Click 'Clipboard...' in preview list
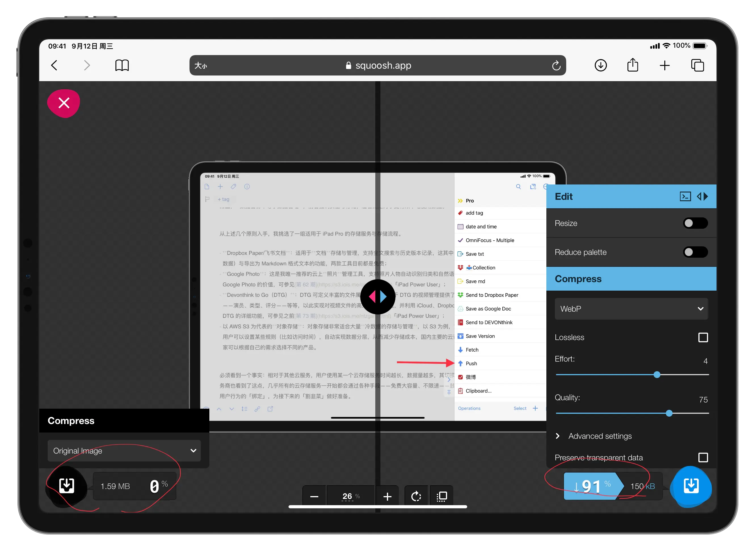The height and width of the screenshot is (552, 756). click(x=478, y=391)
